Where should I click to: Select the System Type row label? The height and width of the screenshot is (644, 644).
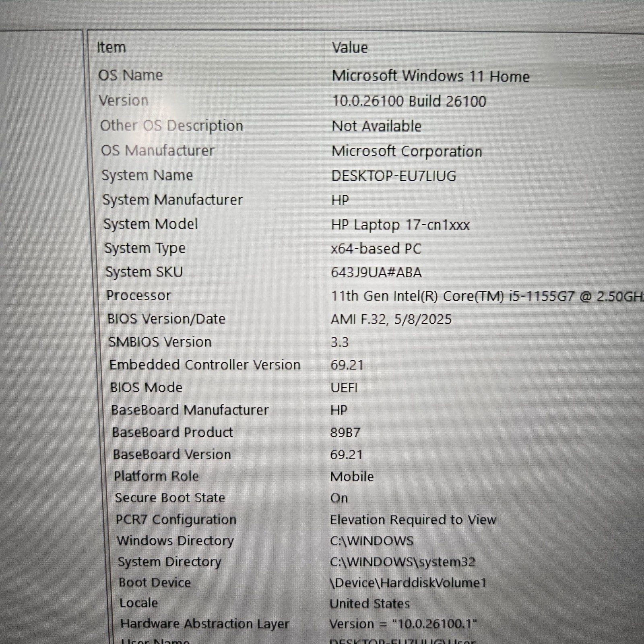click(145, 248)
